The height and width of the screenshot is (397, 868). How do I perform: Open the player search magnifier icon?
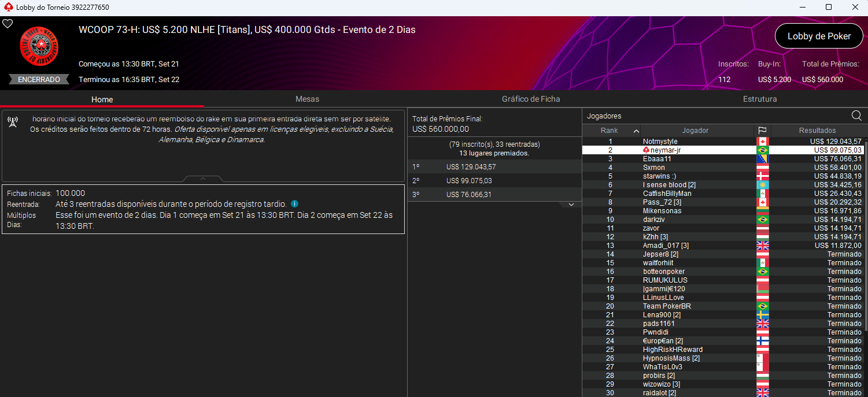pos(856,116)
